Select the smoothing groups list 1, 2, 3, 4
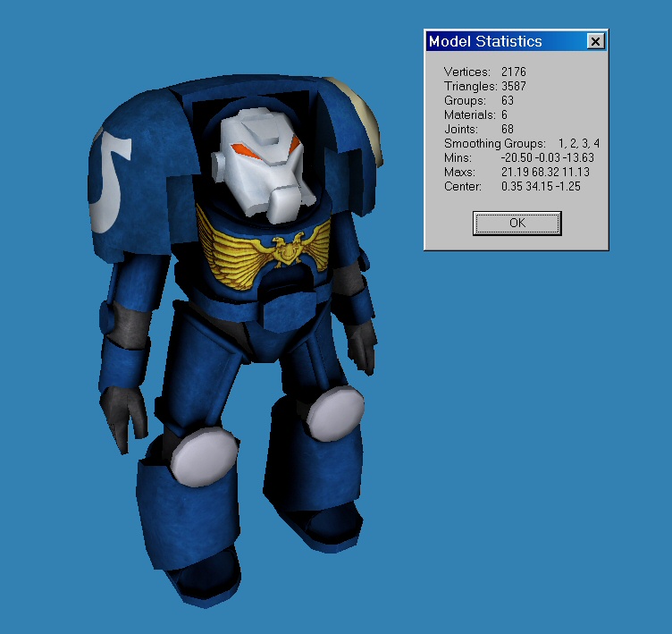 (578, 143)
